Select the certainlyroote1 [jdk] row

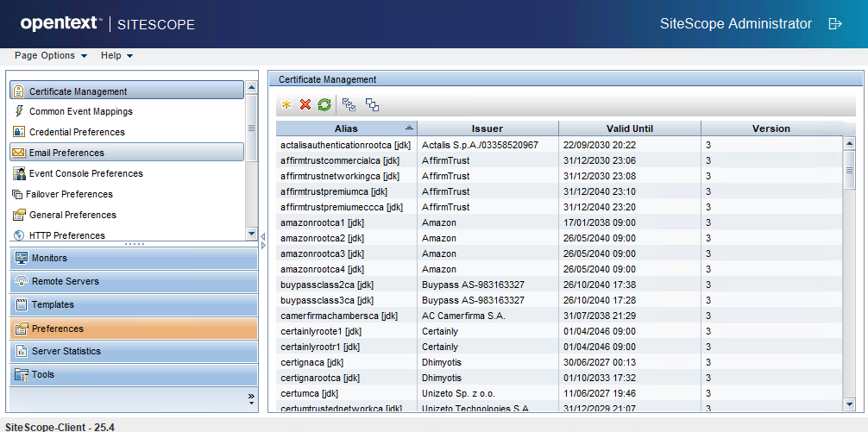(x=559, y=331)
